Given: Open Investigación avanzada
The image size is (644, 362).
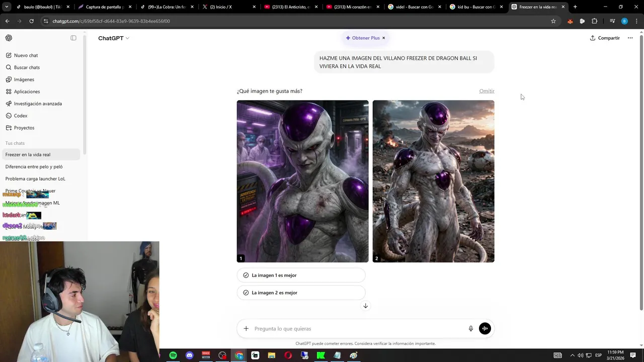Looking at the screenshot, I should (x=41, y=104).
